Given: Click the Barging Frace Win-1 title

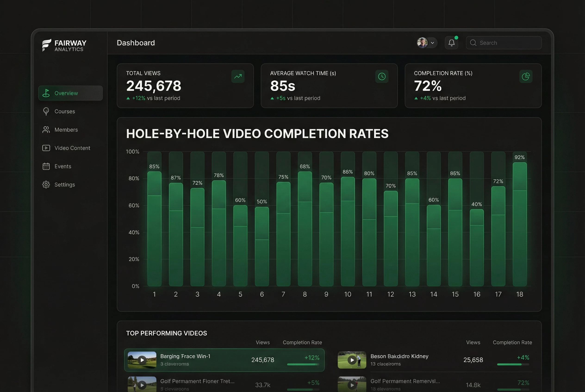Looking at the screenshot, I should [x=185, y=356].
